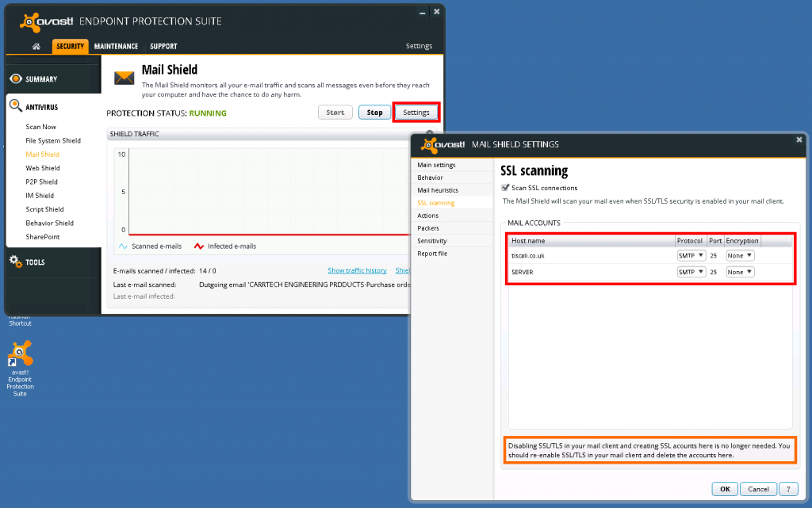
Task: Uncheck Scan SSL connections checkbox
Action: pos(505,188)
